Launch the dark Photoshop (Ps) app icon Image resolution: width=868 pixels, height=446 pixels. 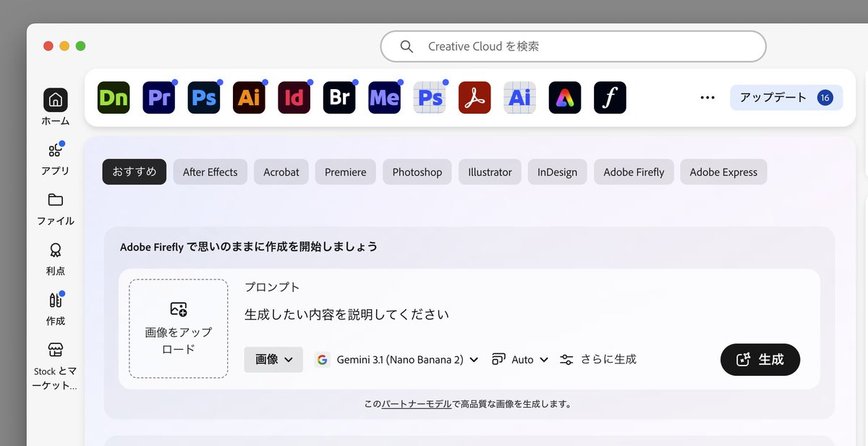[x=204, y=98]
